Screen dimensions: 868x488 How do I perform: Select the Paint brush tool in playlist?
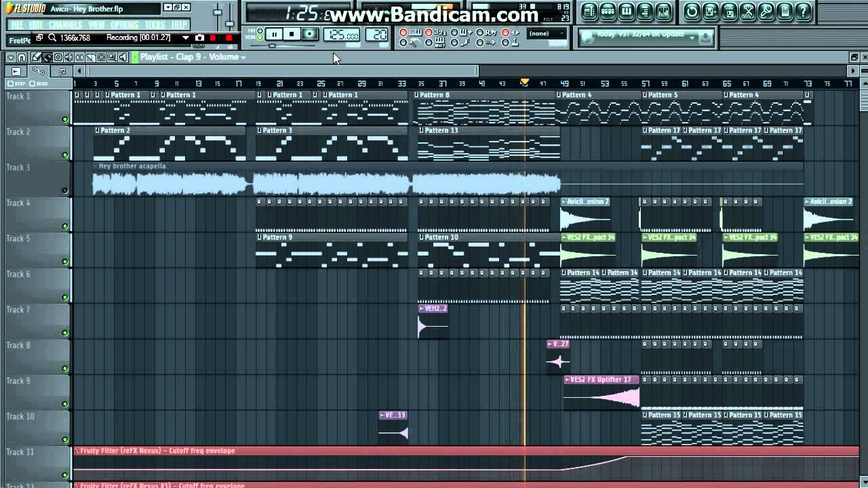(47, 58)
